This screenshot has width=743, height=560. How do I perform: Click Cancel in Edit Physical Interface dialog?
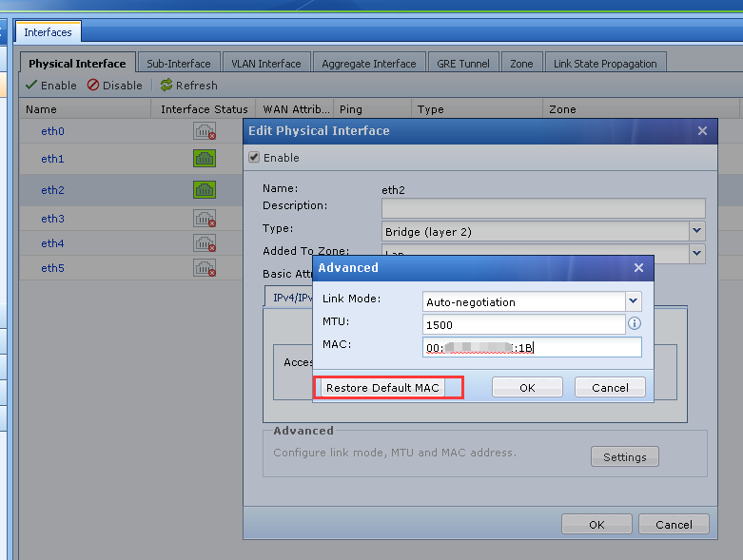click(674, 525)
